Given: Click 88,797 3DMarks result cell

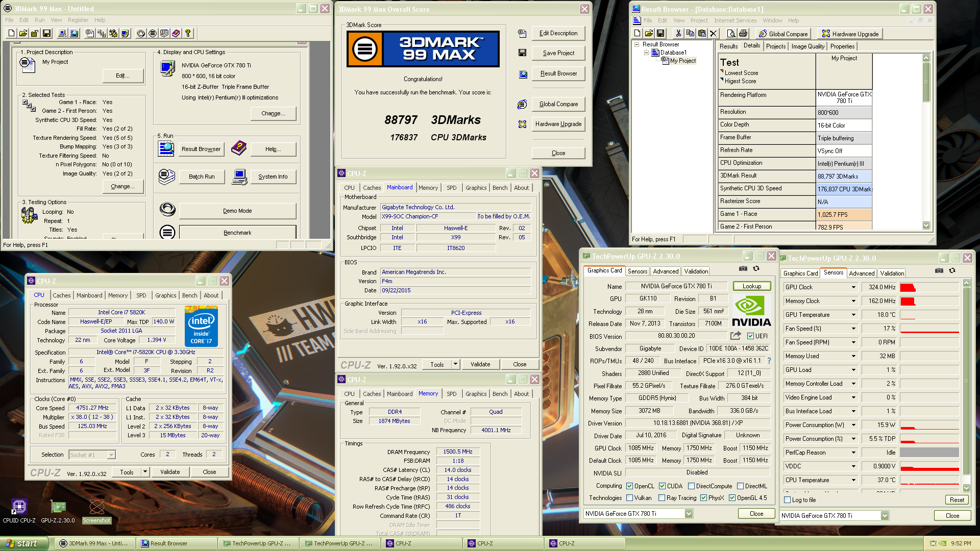Looking at the screenshot, I should 844,177.
